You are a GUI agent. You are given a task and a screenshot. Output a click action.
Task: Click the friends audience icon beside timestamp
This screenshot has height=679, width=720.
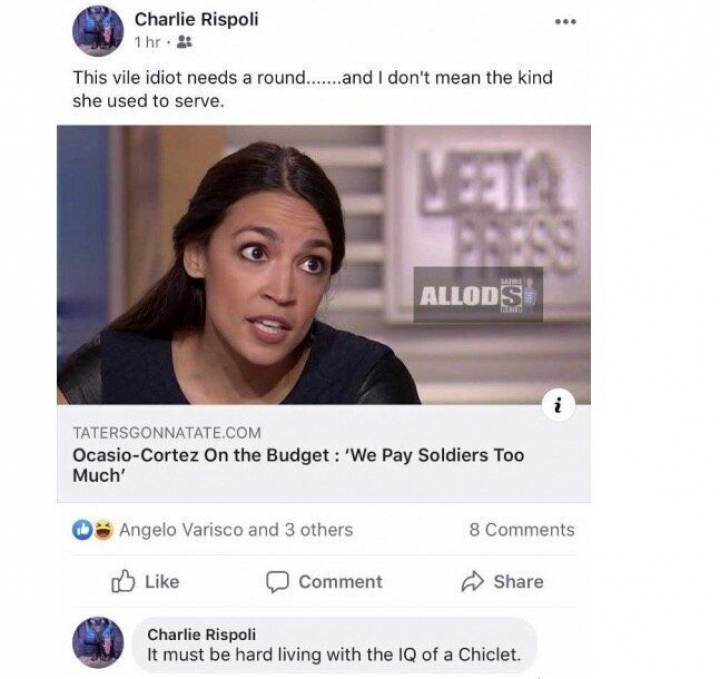[x=185, y=42]
